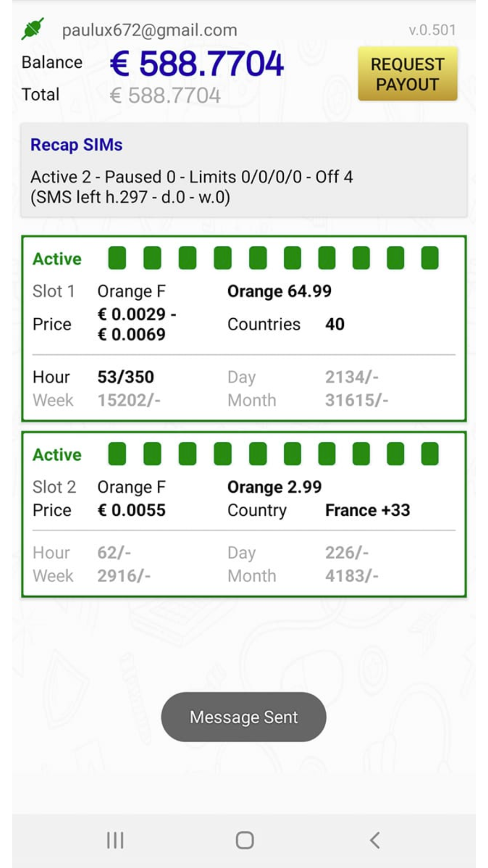Tap the Slot 1 Active status label
488x868 pixels.
tap(57, 259)
